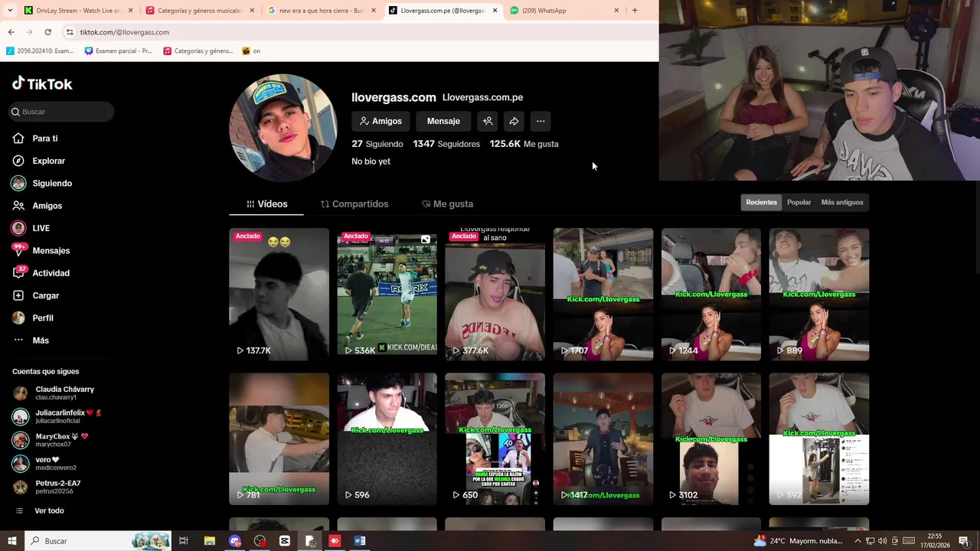Open Task View on the taskbar

pyautogui.click(x=184, y=541)
